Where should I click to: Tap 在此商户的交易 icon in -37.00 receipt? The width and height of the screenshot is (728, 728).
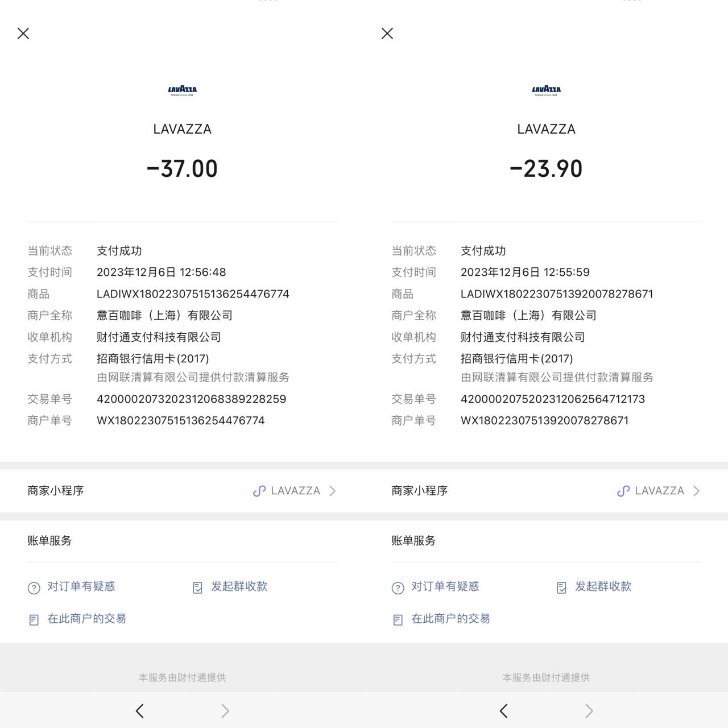click(x=34, y=620)
